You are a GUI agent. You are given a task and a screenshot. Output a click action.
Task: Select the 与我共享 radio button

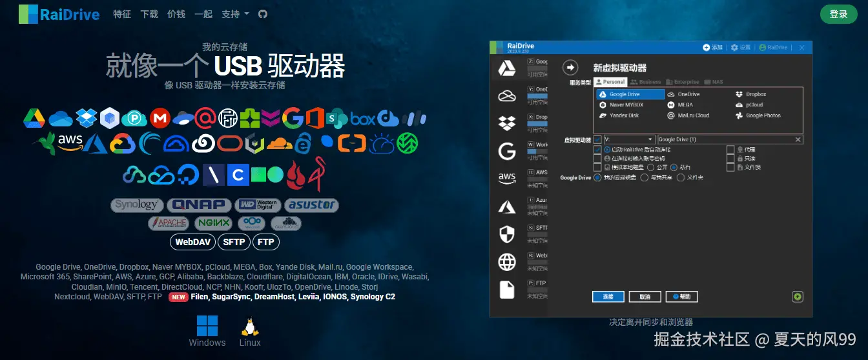[644, 177]
